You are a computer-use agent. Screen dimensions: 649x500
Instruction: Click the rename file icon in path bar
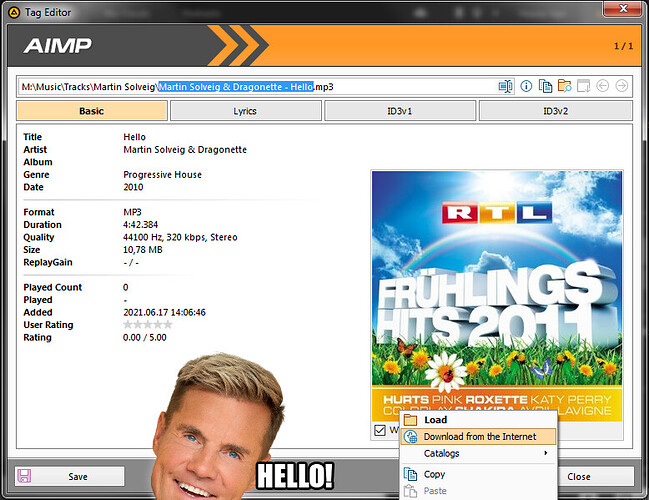click(x=505, y=86)
